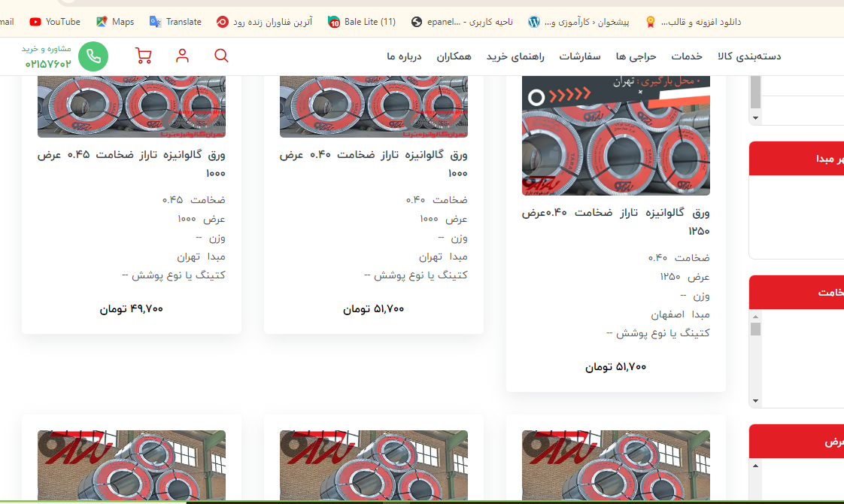844x504 pixels.
Task: Open the user account icon
Action: (182, 56)
